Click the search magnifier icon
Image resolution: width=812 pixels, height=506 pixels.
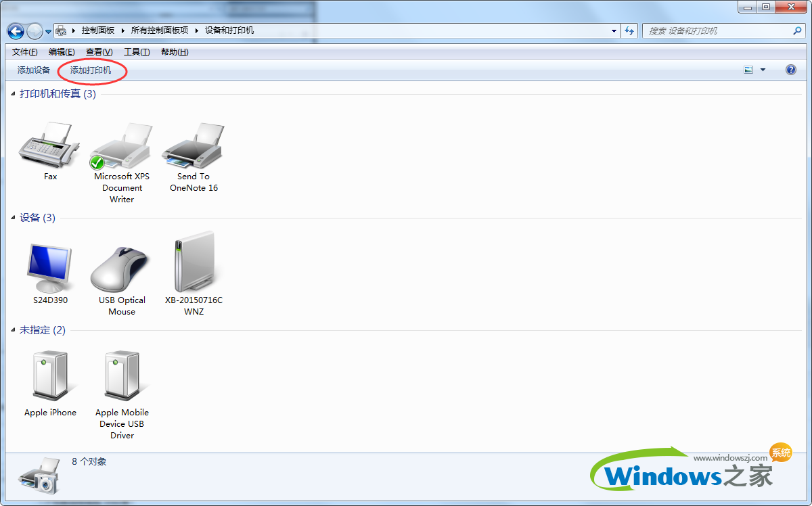[797, 31]
